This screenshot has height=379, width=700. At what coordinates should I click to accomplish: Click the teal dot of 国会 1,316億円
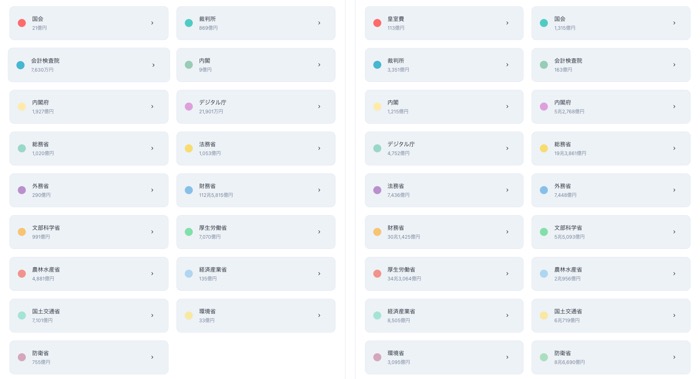[544, 23]
